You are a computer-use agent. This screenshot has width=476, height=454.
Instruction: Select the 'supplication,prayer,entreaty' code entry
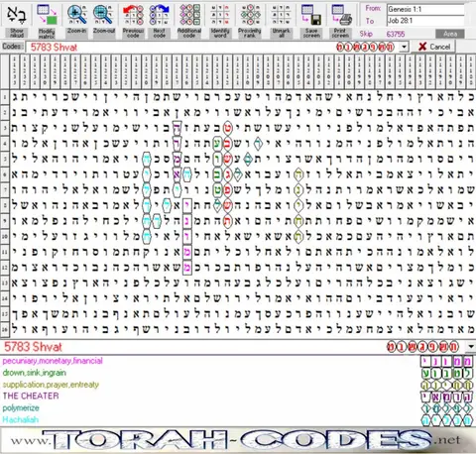tap(51, 385)
